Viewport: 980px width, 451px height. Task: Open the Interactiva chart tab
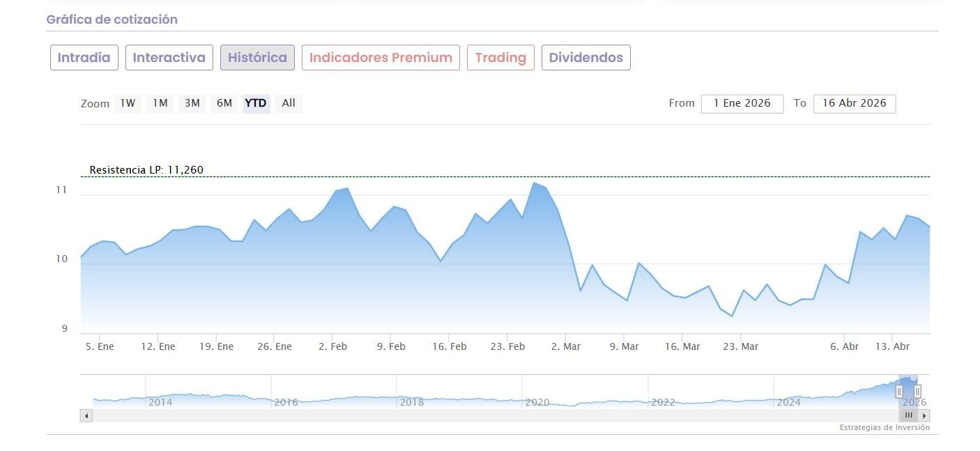click(169, 58)
